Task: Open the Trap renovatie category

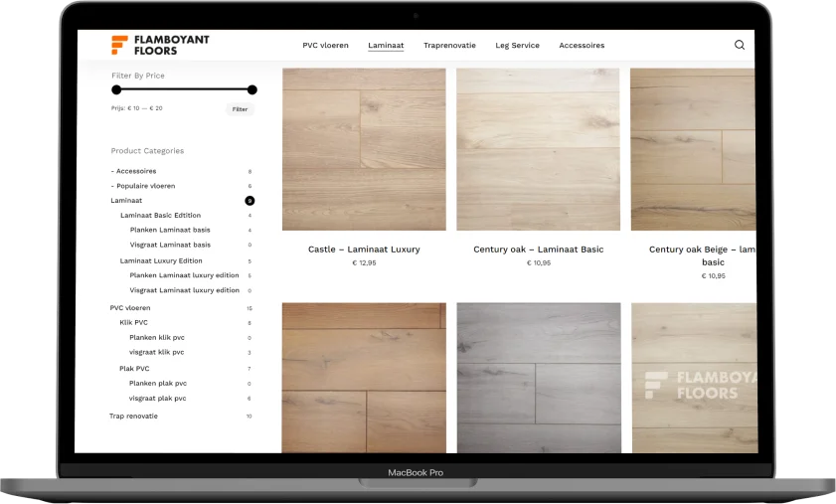Action: coord(133,416)
